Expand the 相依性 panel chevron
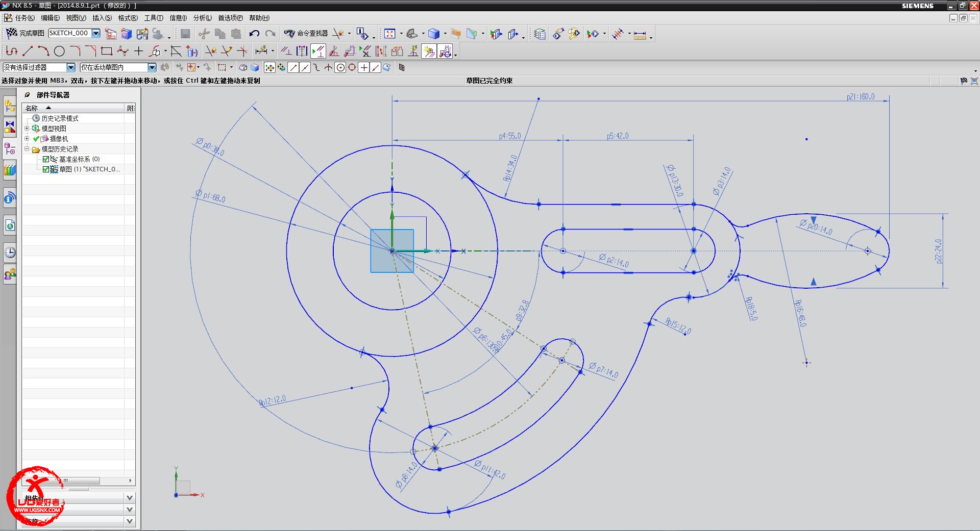 [x=130, y=498]
